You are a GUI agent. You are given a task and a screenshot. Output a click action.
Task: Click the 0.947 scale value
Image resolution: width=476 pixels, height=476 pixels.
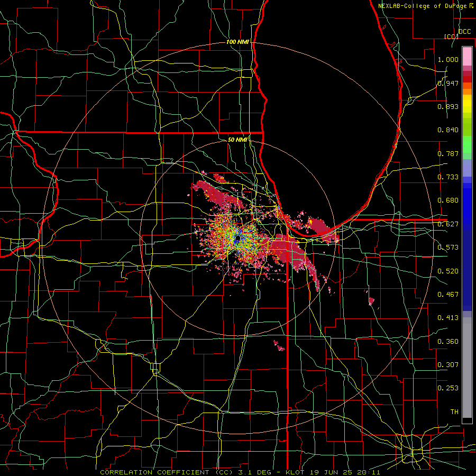[448, 83]
